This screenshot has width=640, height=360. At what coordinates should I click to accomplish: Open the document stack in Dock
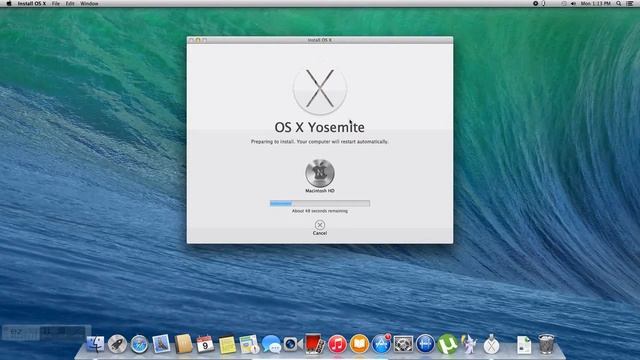pos(524,344)
